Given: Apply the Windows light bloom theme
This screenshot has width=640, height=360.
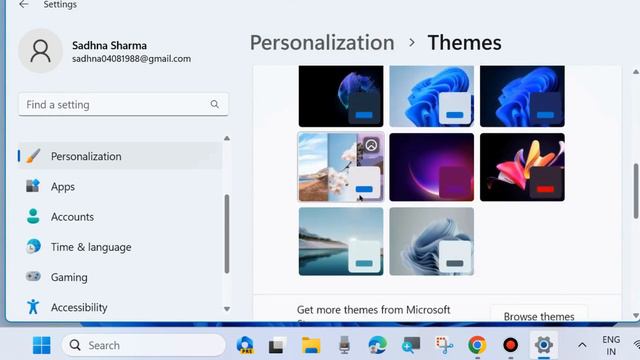Looking at the screenshot, I should tap(431, 96).
